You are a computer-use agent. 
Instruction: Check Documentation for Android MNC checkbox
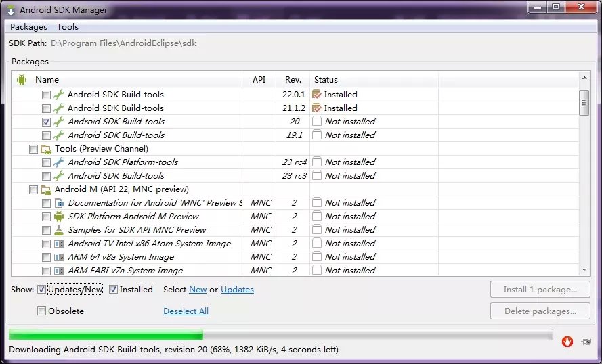tap(46, 203)
